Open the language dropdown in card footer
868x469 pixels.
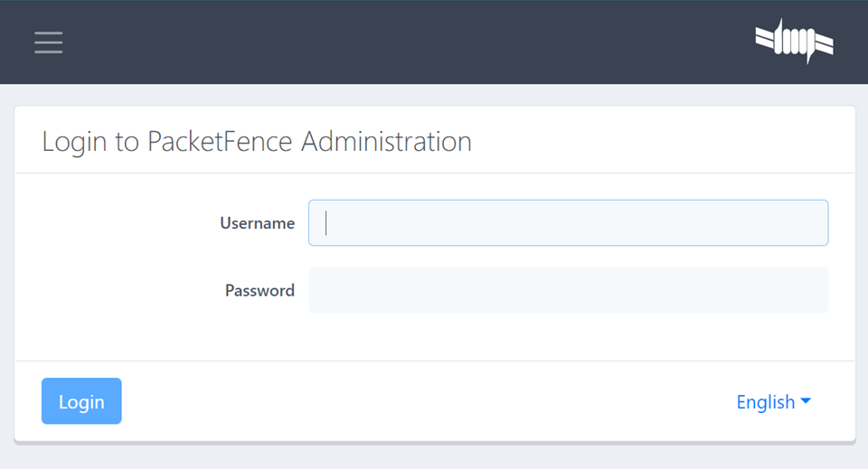[x=773, y=402]
